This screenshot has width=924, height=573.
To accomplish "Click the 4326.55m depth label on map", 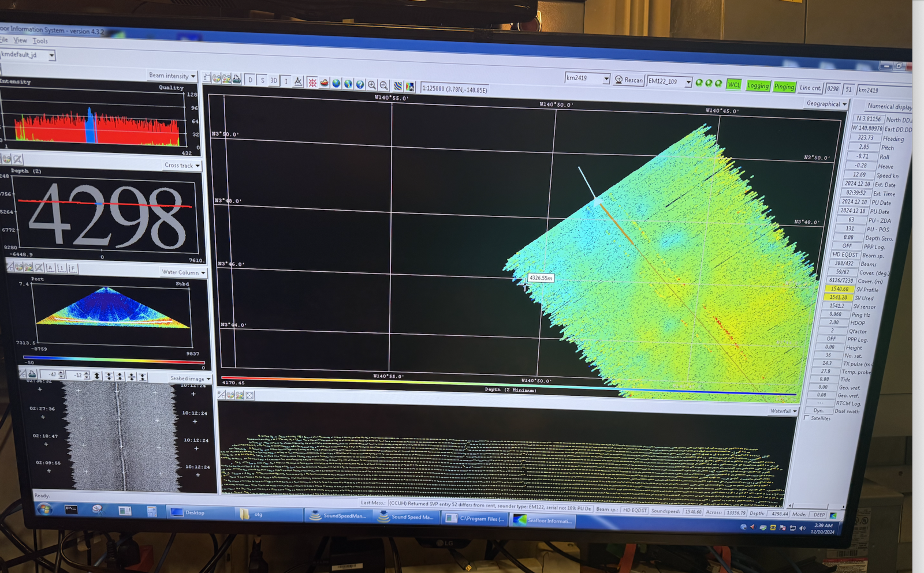I will pyautogui.click(x=541, y=278).
